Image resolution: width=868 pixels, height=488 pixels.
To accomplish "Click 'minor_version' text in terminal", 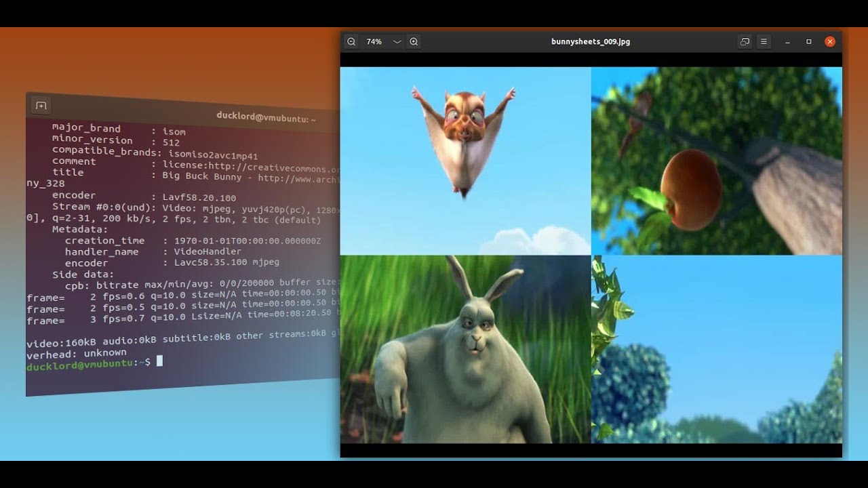I will click(92, 140).
